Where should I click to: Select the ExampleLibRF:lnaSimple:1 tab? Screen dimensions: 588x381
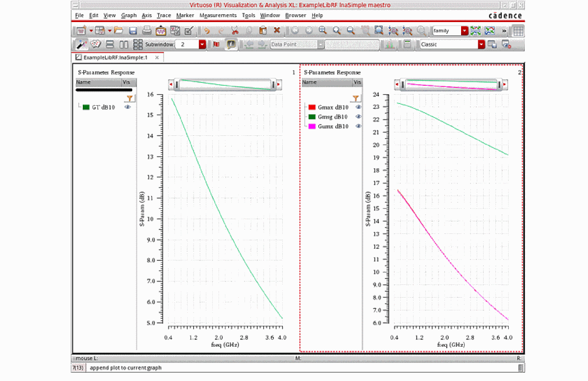(116, 57)
